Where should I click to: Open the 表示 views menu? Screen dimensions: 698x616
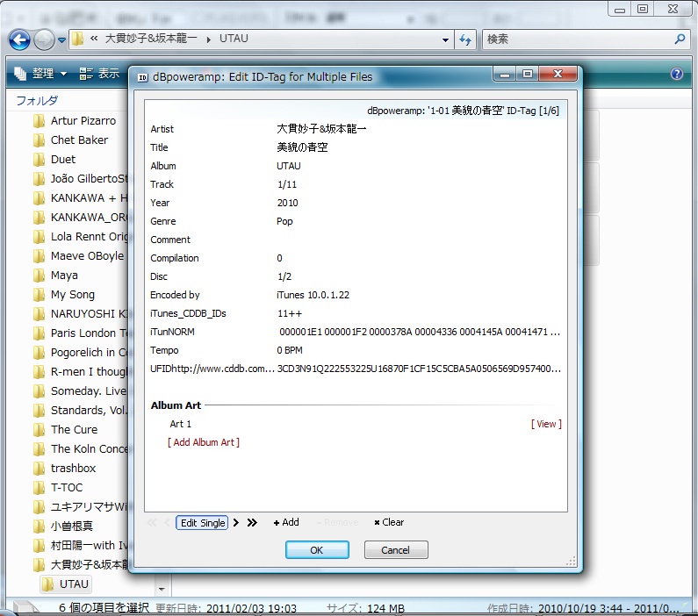99,74
